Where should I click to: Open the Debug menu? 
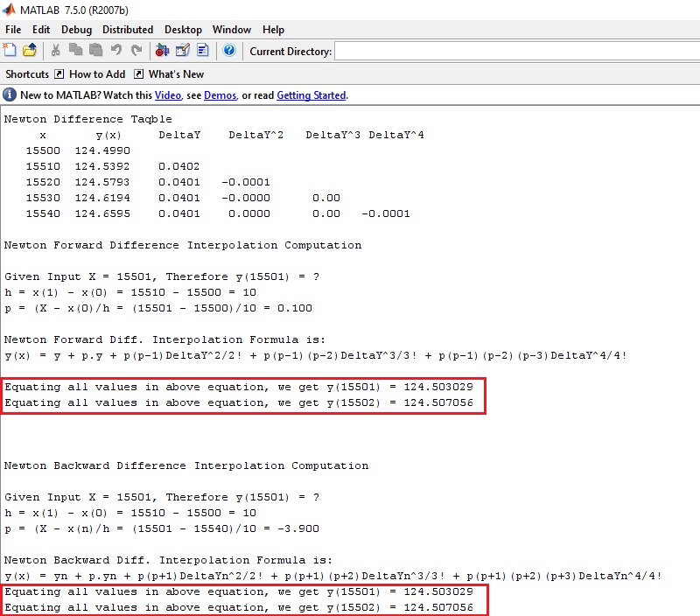click(76, 30)
